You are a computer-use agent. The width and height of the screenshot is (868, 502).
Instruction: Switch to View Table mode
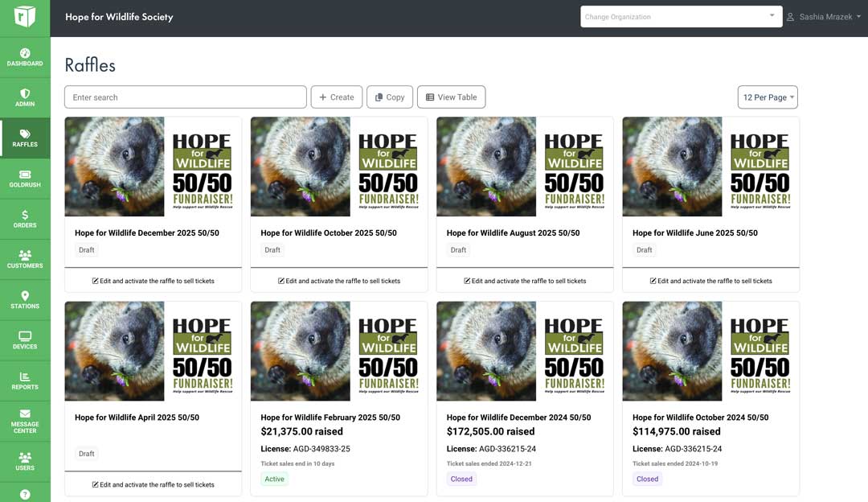point(451,97)
